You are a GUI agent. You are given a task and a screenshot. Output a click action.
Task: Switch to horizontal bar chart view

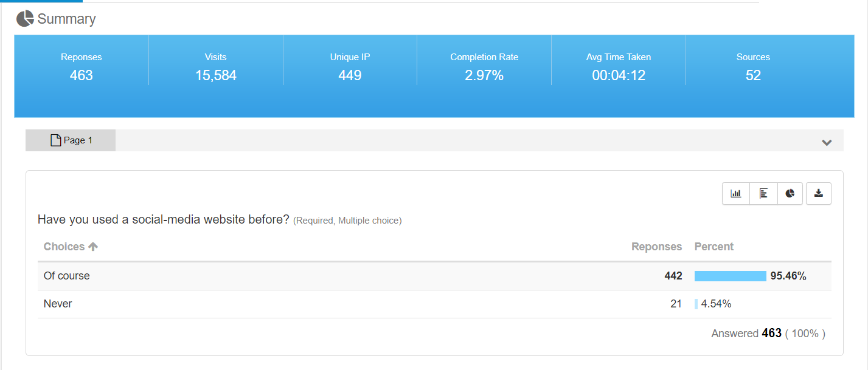763,194
